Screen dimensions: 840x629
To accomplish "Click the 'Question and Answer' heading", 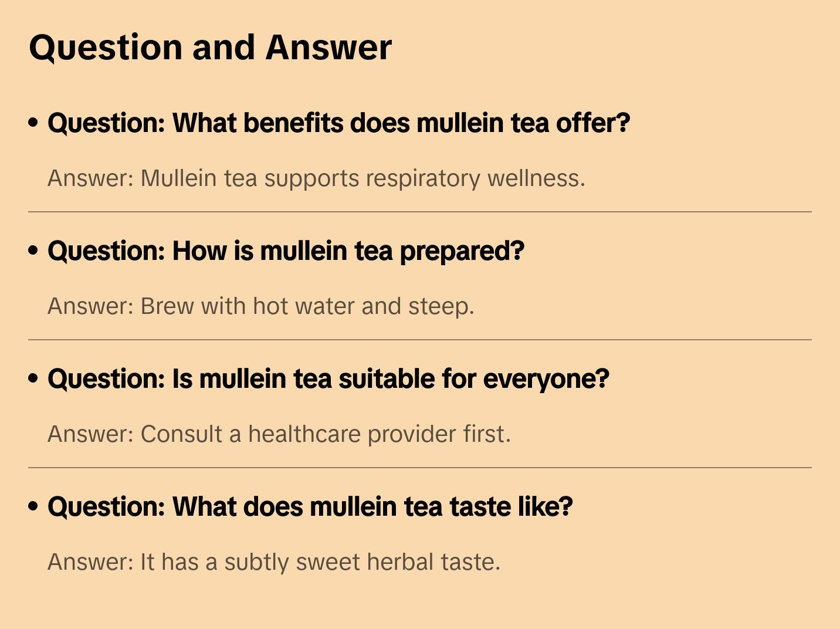I will tap(210, 48).
